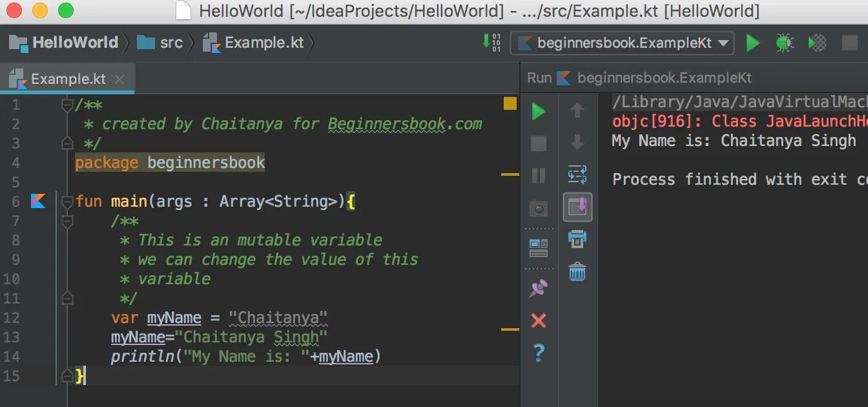The width and height of the screenshot is (868, 407).
Task: Click the gray stop square in the top toolbar
Action: tap(850, 43)
